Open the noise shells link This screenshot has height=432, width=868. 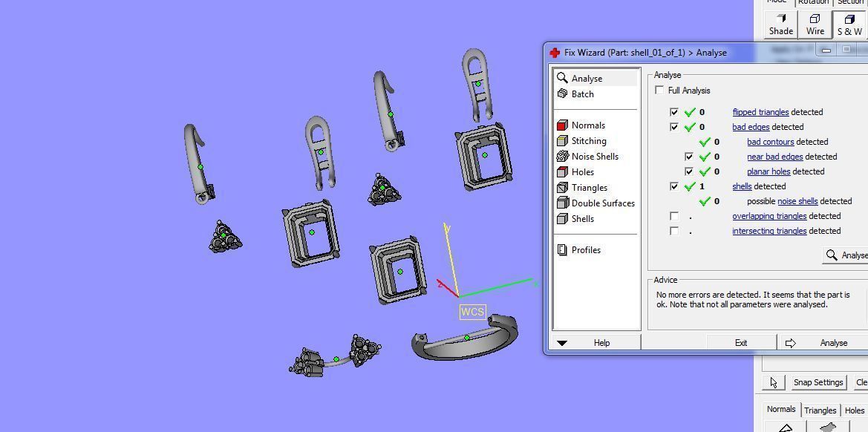point(797,201)
